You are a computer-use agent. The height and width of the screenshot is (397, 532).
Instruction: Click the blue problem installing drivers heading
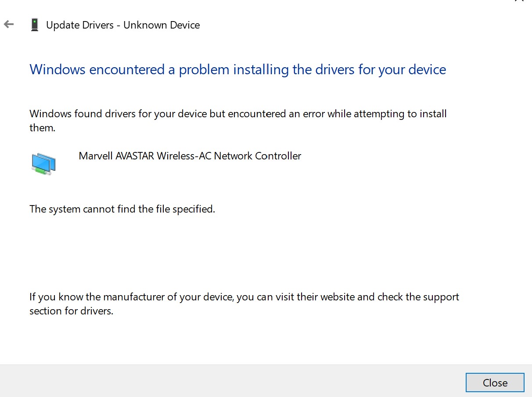(x=237, y=69)
